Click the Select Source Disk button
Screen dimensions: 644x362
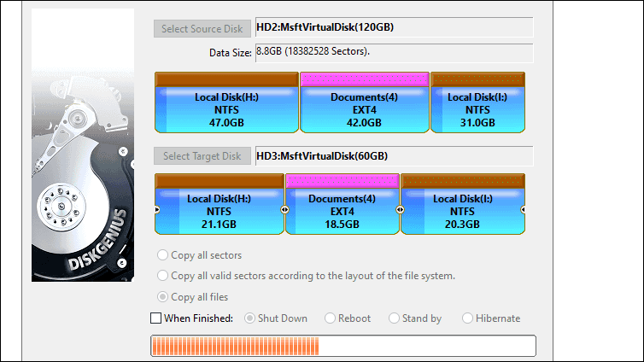[202, 29]
